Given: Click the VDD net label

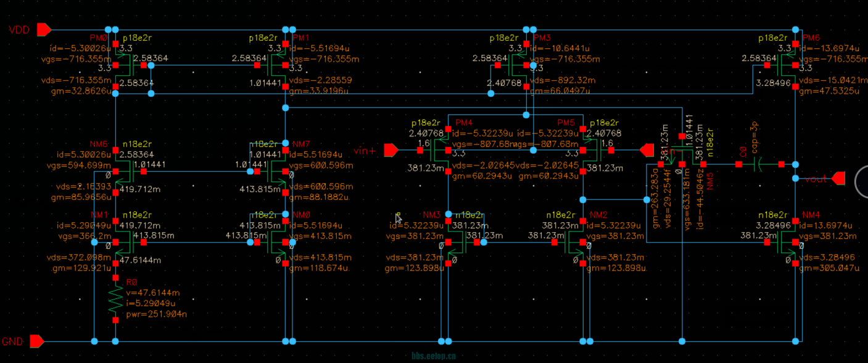Looking at the screenshot, I should [19, 30].
